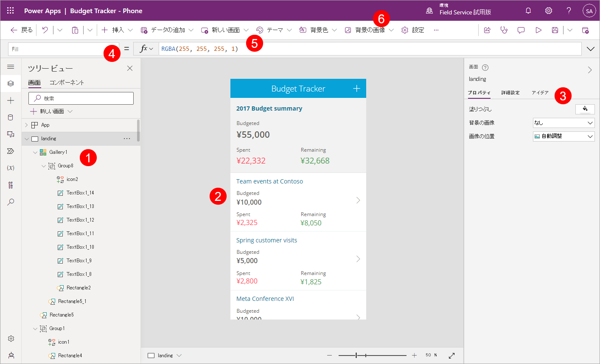Viewport: 600px width, 364px height.
Task: Click the paste clipboard icon
Action: [75, 30]
